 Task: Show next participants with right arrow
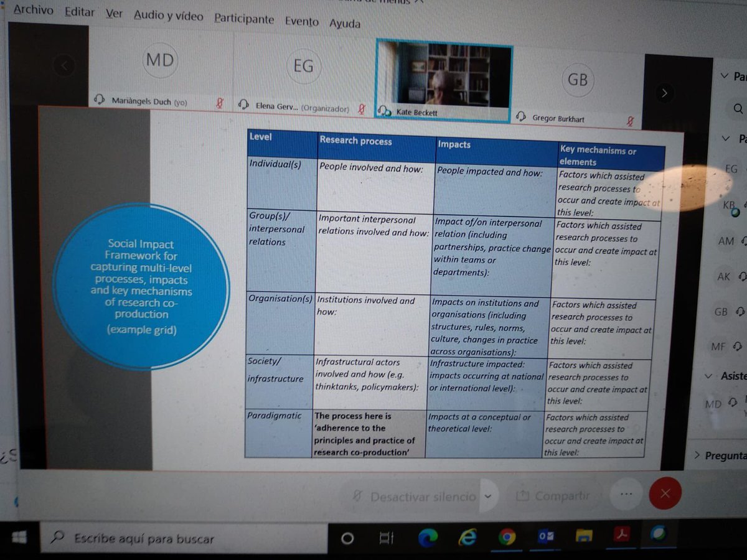tap(664, 93)
